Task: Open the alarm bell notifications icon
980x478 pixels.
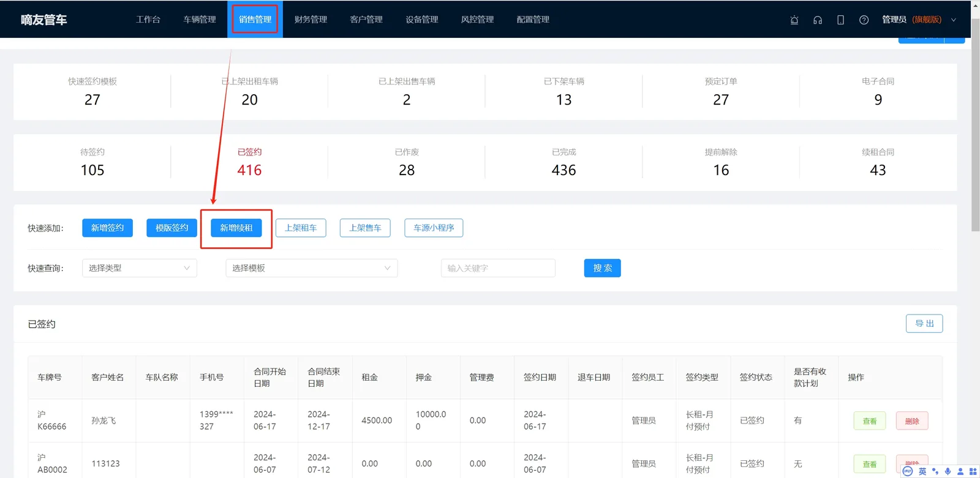Action: click(x=794, y=20)
